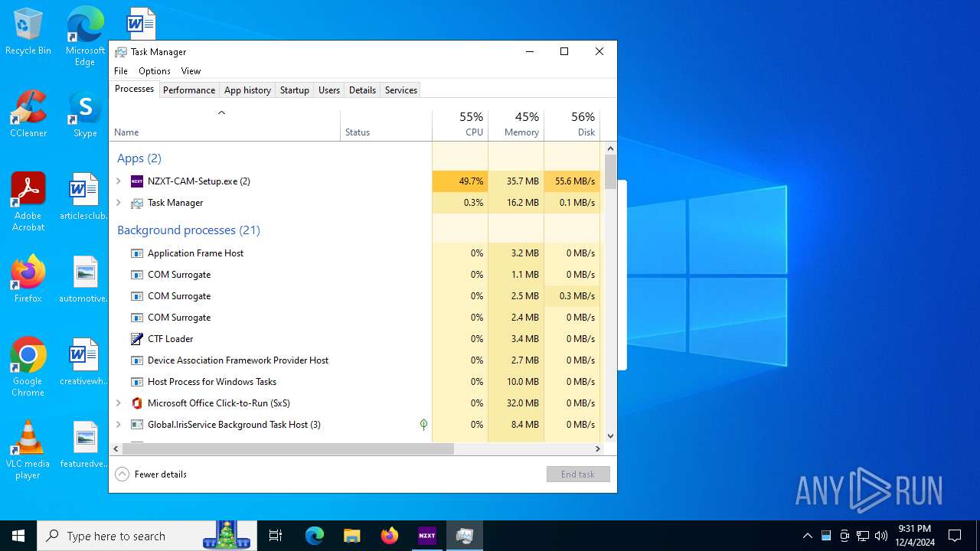980x551 pixels.
Task: Open Firefox from the taskbar
Action: tap(390, 536)
